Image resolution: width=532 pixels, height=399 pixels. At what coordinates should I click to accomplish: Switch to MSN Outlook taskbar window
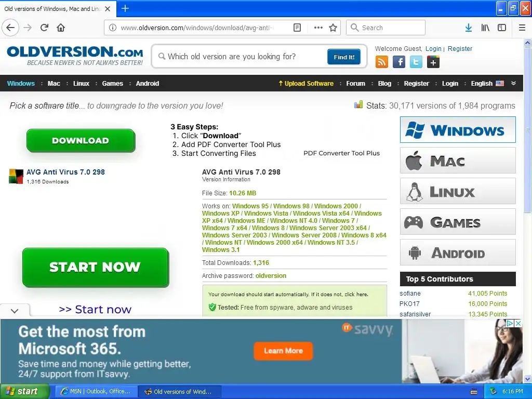(x=96, y=392)
